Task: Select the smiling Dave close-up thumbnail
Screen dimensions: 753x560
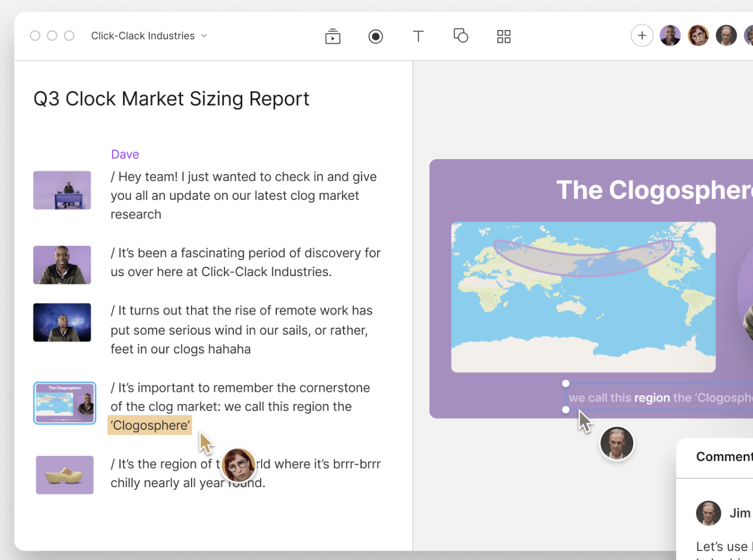Action: [x=62, y=265]
